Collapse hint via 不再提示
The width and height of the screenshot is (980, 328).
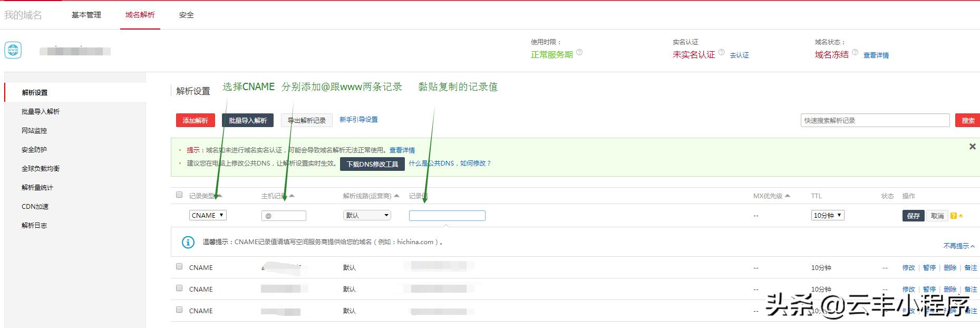click(x=959, y=246)
